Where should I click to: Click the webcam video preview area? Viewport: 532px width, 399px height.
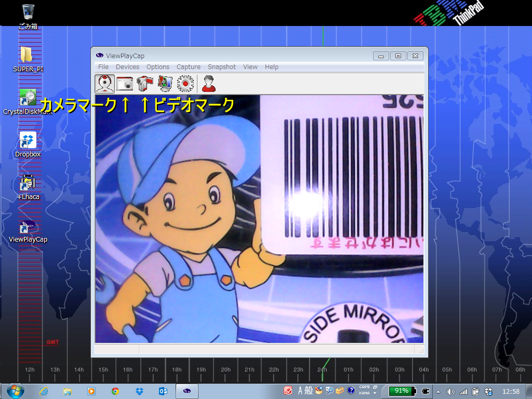(259, 219)
